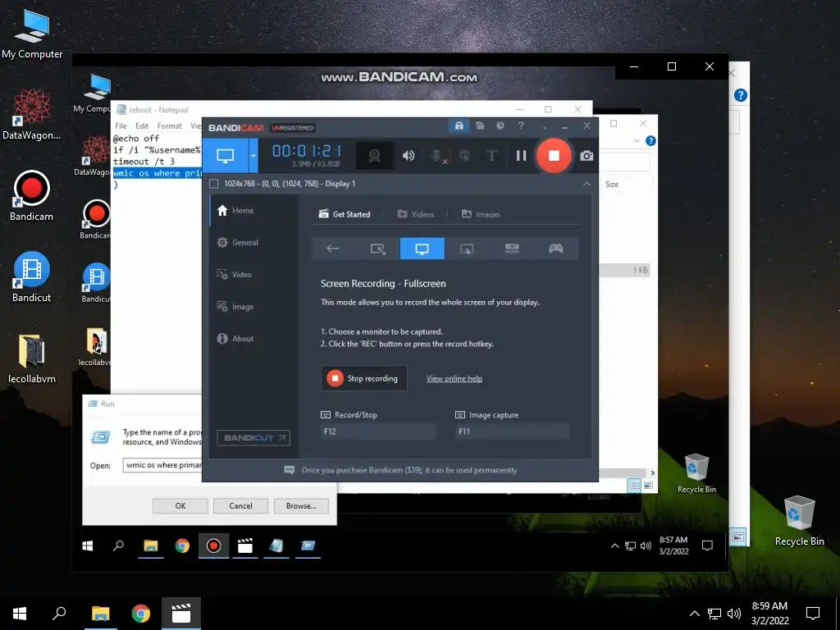
Task: Click the blue screen recording mode button
Action: pyautogui.click(x=225, y=156)
